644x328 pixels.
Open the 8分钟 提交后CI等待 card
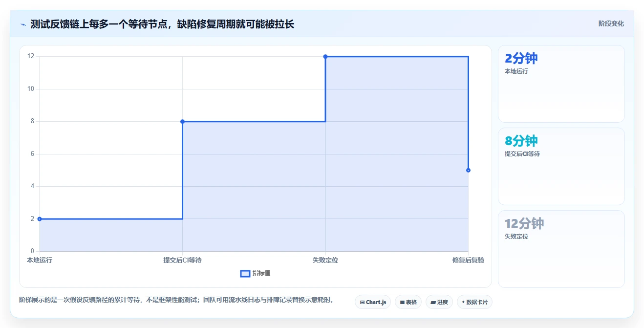tap(561, 166)
